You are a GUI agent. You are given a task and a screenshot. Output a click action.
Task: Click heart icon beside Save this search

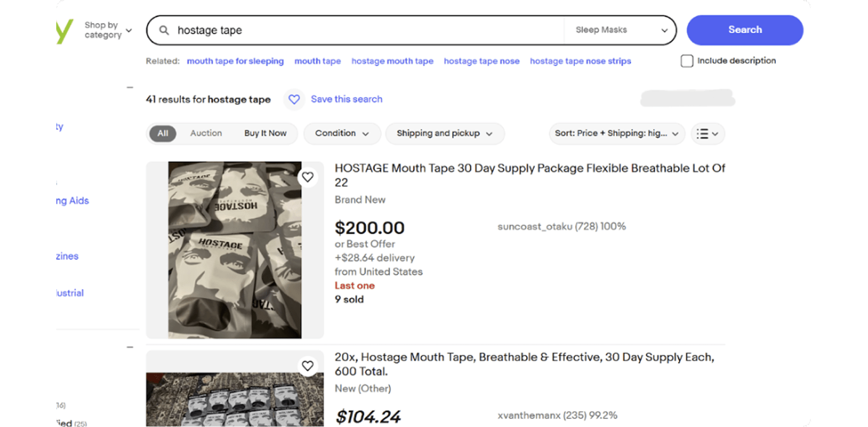click(294, 99)
